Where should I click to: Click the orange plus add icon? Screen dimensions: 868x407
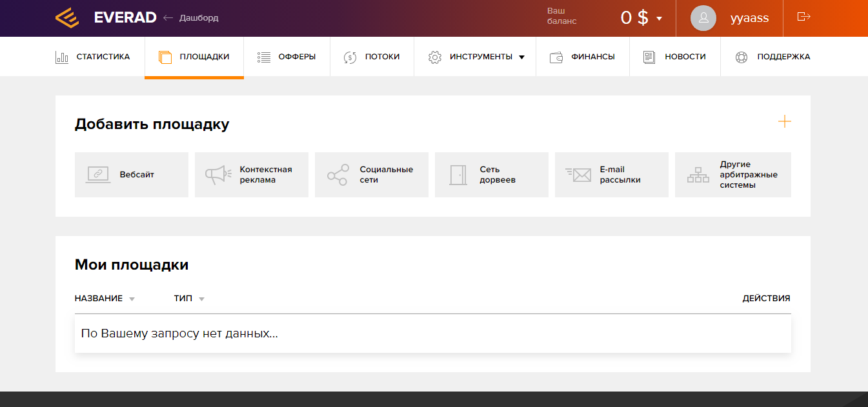784,121
